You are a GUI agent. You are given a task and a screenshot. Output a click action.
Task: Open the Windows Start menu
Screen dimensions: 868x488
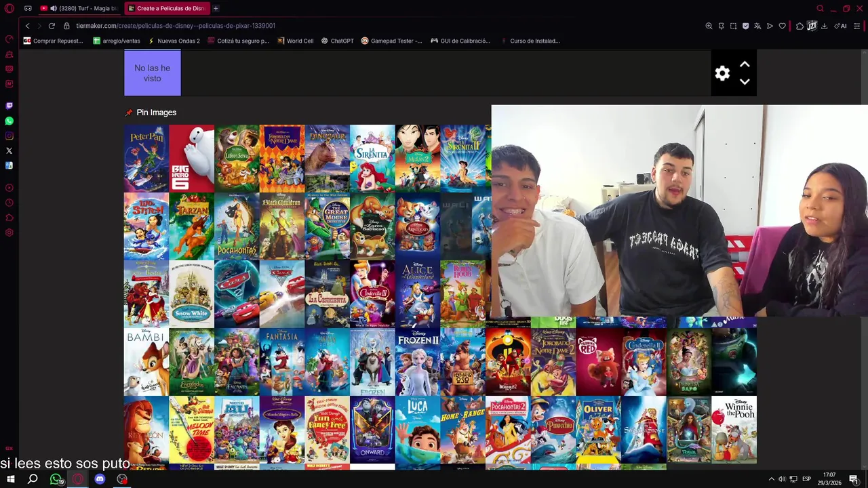point(10,479)
